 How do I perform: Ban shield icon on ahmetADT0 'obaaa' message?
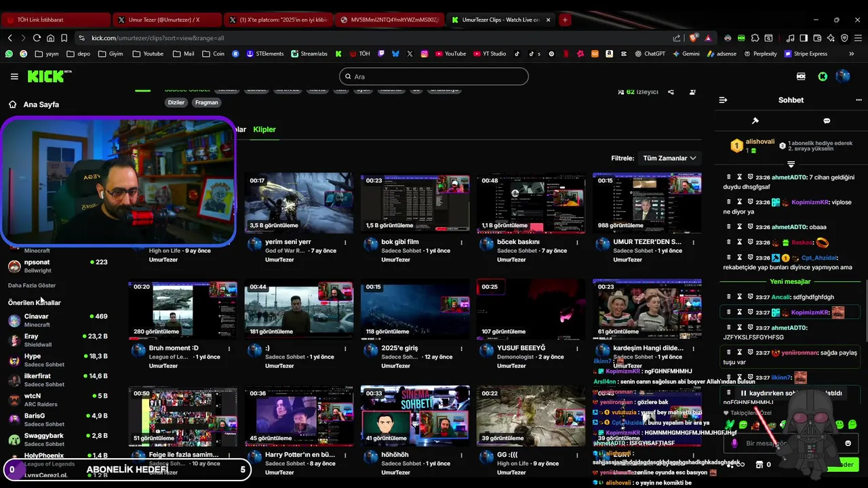point(751,227)
